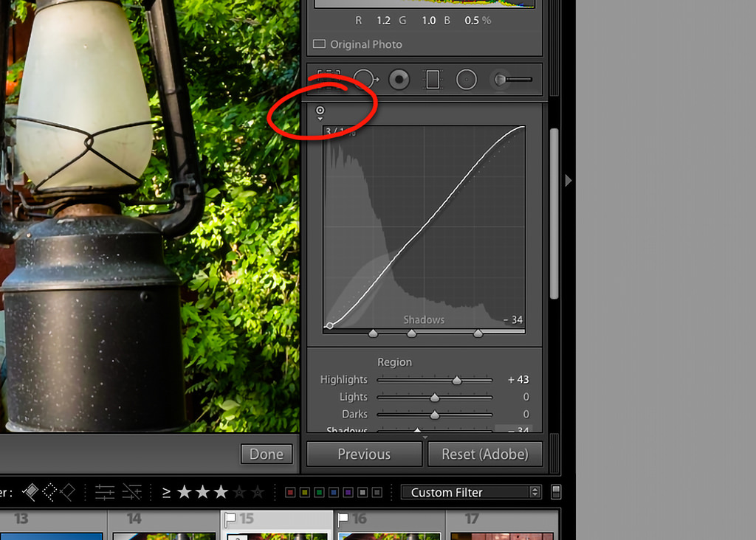Toggle the custom-label (light gray) filter

(x=362, y=492)
